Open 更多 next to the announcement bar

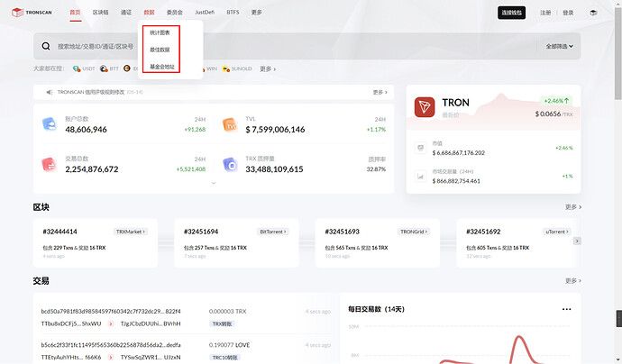click(x=380, y=92)
